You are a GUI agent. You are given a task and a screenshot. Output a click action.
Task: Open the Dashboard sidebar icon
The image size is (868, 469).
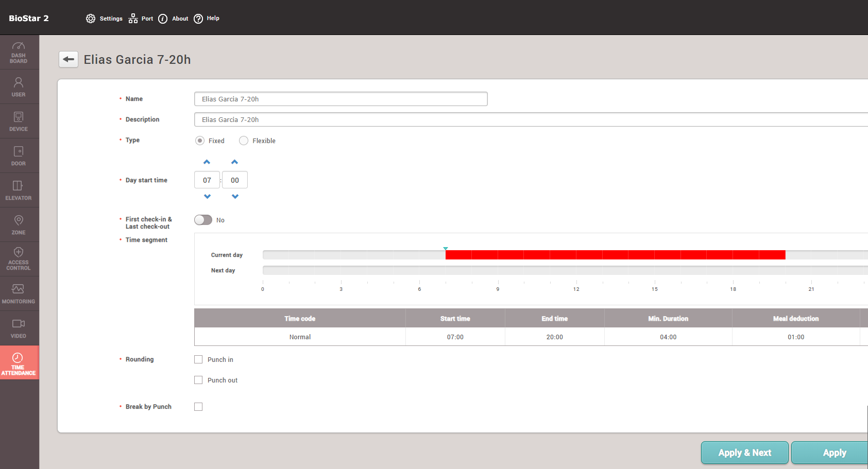coord(19,53)
